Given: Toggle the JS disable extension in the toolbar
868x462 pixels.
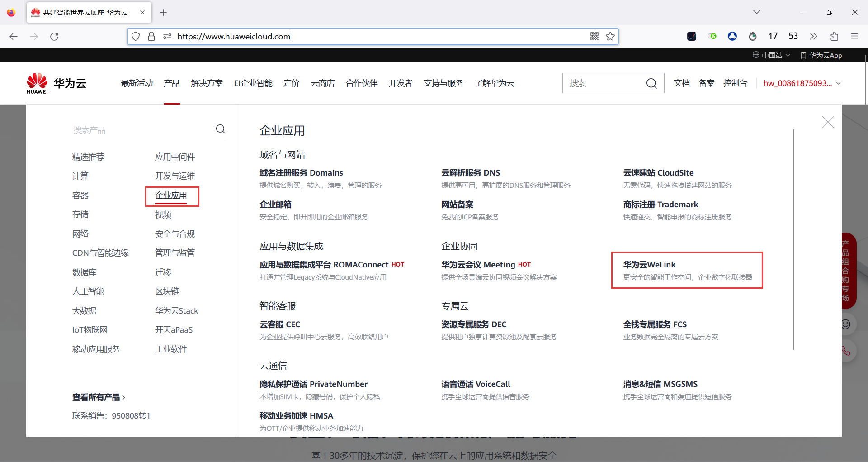Looking at the screenshot, I should pos(712,36).
